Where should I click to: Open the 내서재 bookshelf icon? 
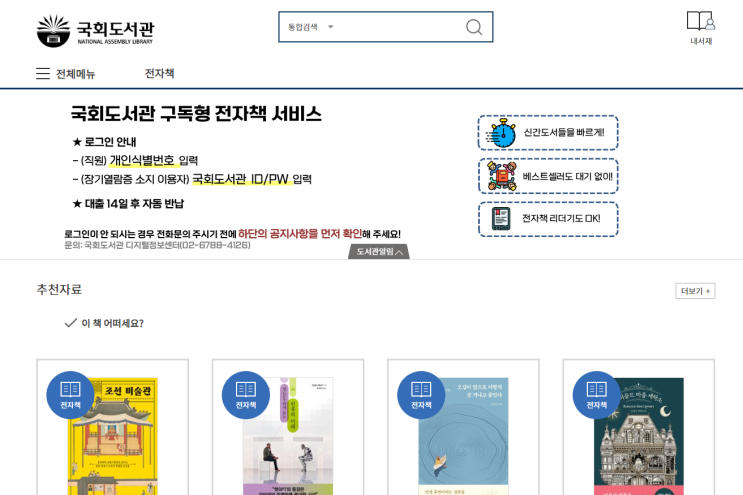(x=701, y=21)
